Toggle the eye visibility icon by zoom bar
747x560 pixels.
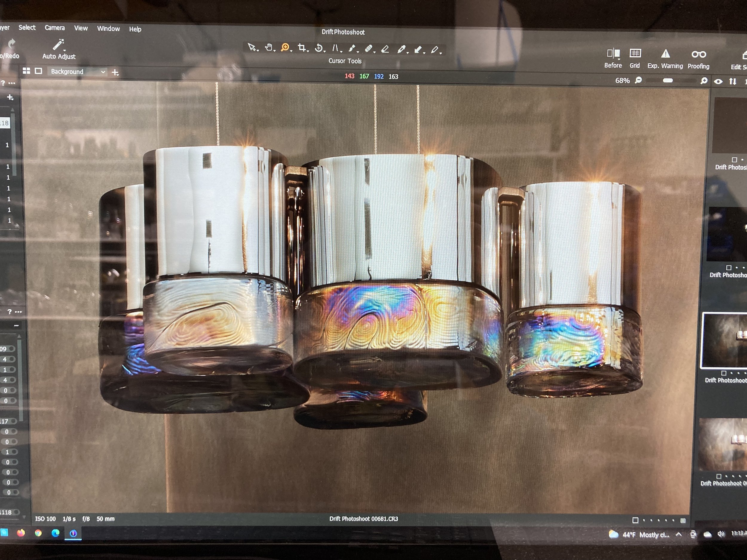click(x=718, y=81)
